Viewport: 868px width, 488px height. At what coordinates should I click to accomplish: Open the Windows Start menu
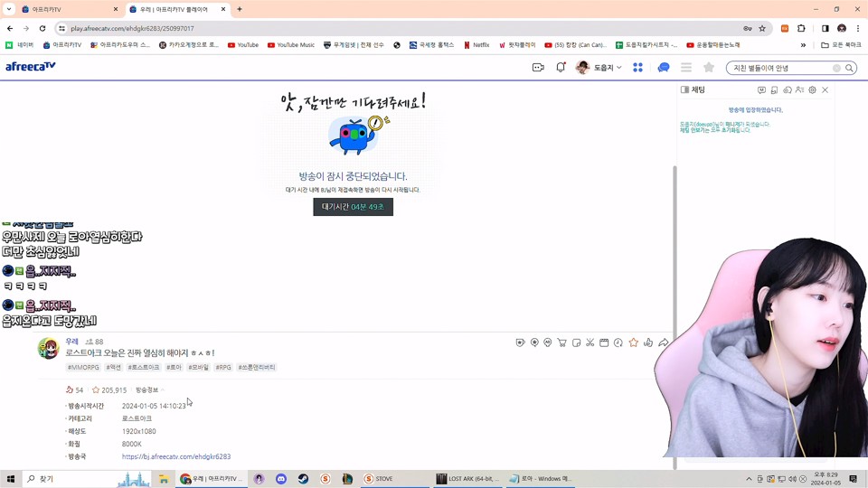(x=10, y=479)
